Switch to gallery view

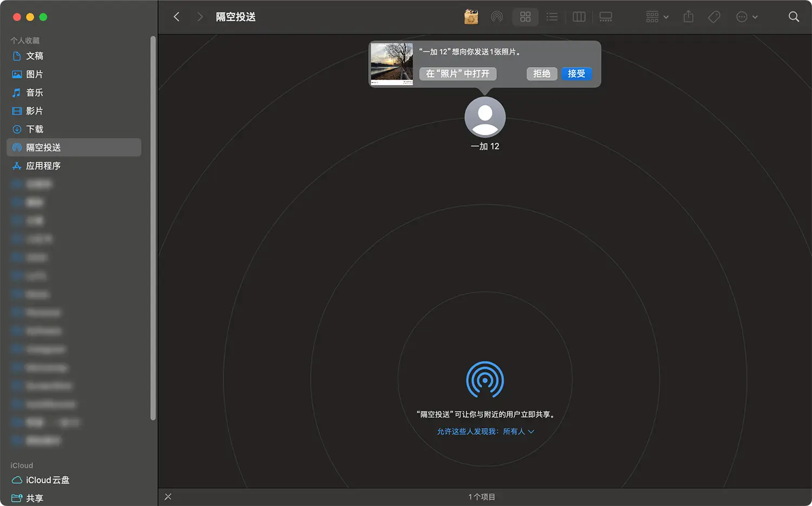605,17
